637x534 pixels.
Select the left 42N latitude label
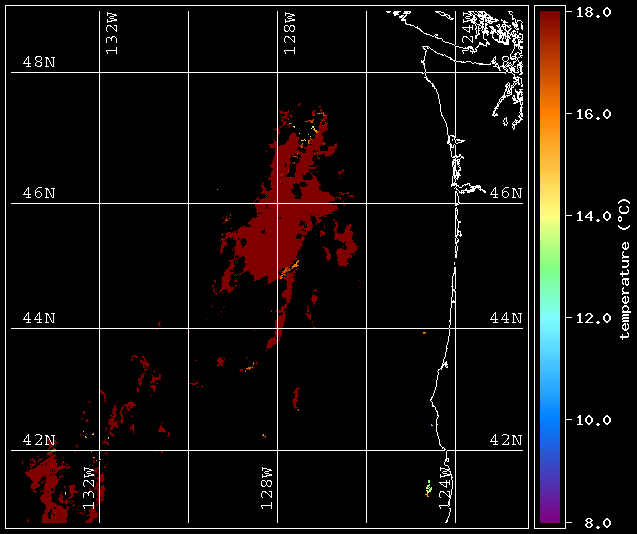pos(39,440)
